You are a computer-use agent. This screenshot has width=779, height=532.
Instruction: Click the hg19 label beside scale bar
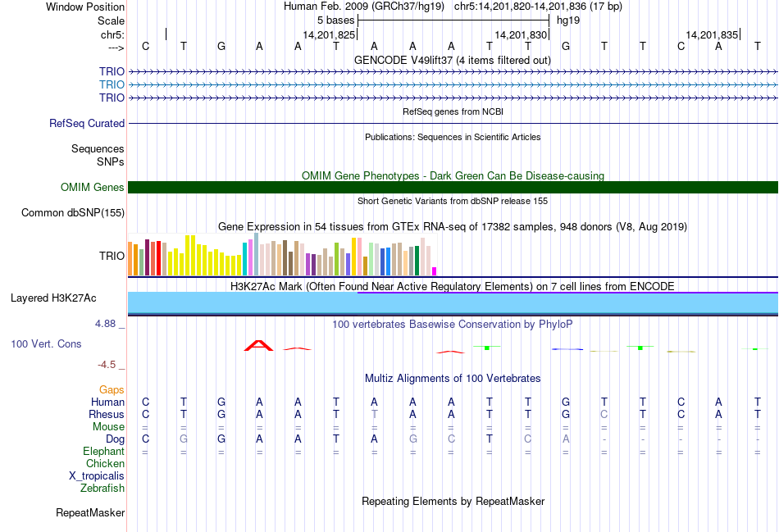pos(568,20)
